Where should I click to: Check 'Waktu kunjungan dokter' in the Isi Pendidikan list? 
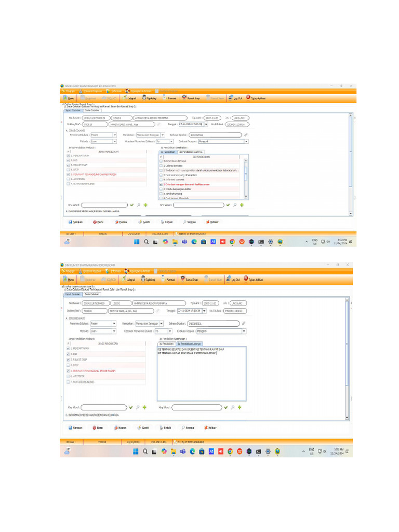pos(161,189)
